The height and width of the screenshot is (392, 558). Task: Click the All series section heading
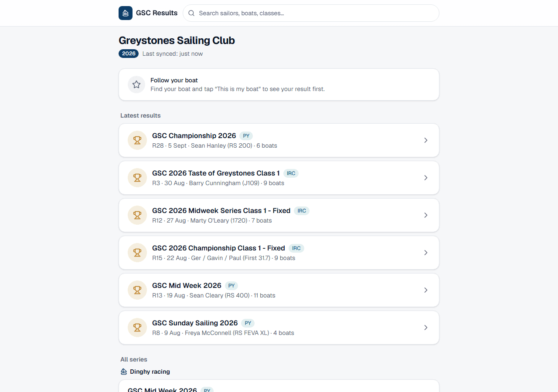point(134,359)
